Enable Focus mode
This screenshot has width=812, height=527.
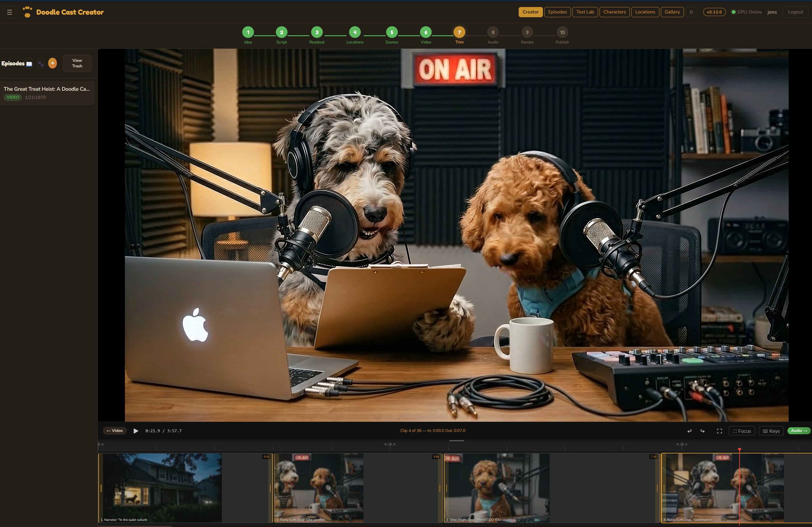tap(741, 430)
